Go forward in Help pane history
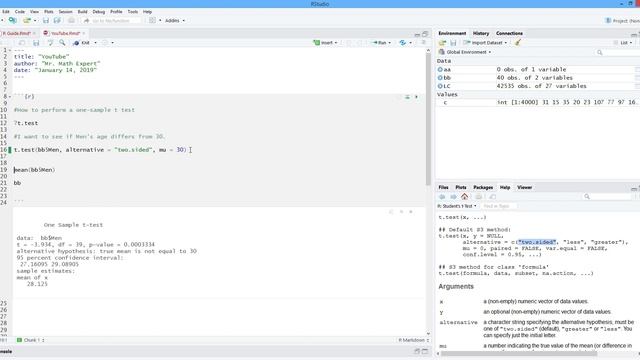 pos(453,197)
